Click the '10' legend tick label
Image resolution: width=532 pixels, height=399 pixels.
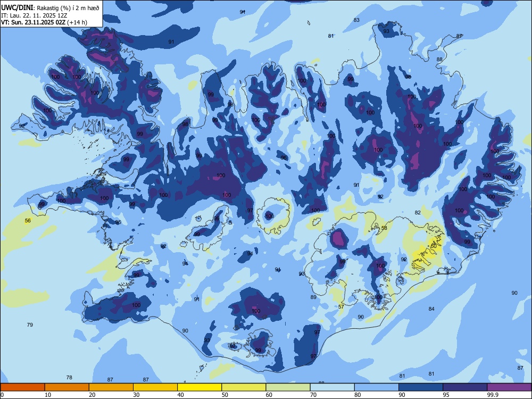[x=48, y=395]
